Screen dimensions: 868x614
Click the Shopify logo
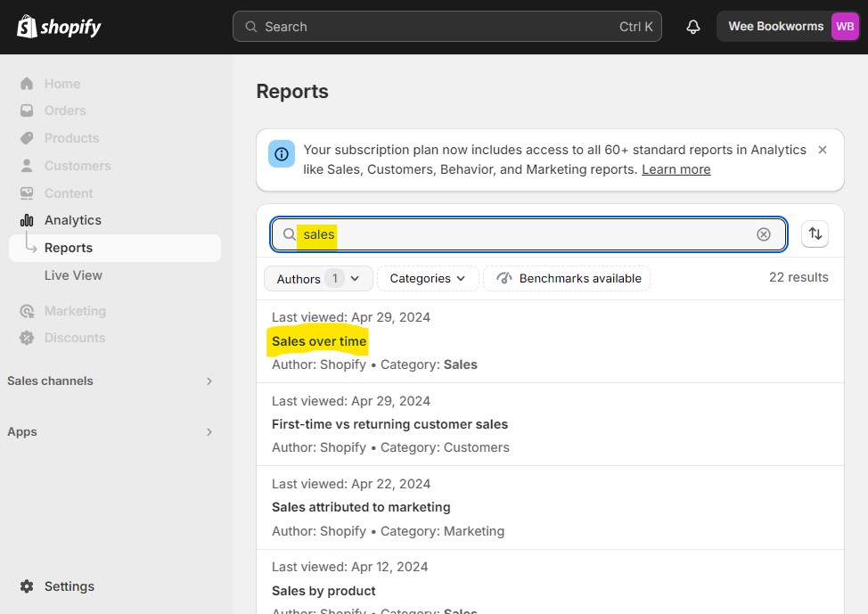click(x=59, y=26)
